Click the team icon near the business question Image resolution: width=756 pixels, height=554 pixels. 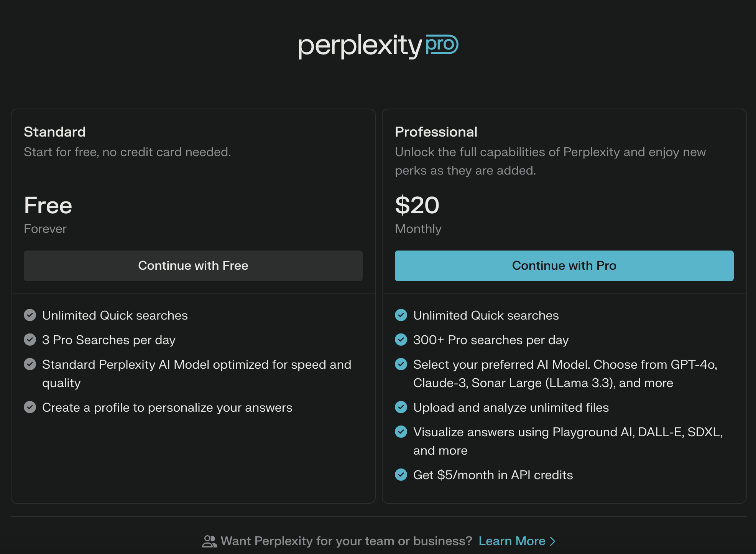[209, 541]
